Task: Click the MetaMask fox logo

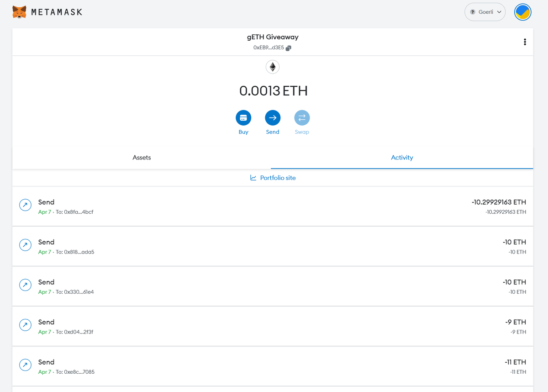Action: [x=20, y=12]
